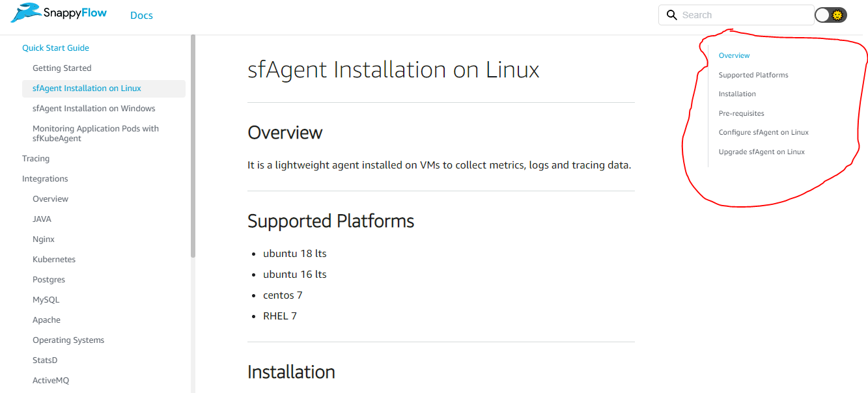Screen dimensions: 868x393
Task: Expand the Tracing sidebar category
Action: point(36,159)
